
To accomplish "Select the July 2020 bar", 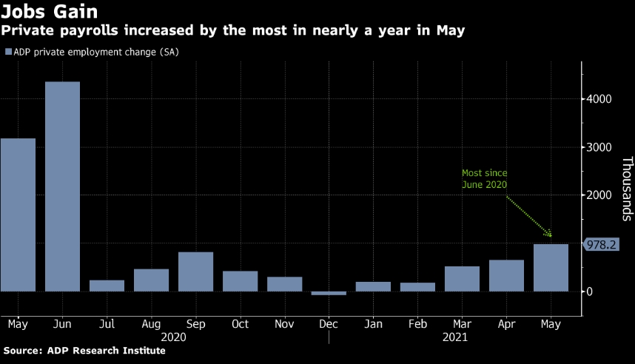I will point(107,286).
